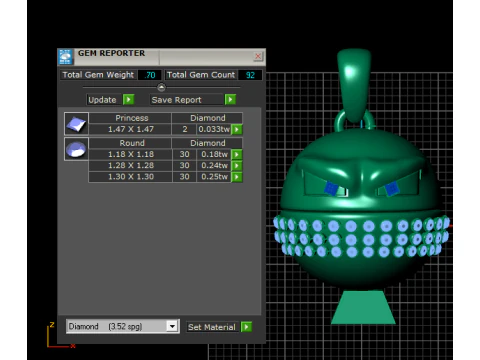Click the Set Material button label
480x360 pixels.
212,327
